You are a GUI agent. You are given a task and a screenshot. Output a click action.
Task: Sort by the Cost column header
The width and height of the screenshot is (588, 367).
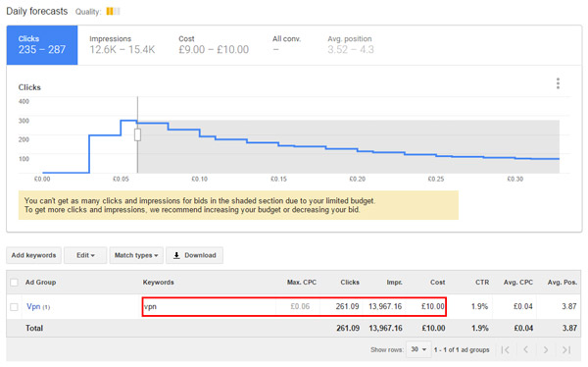(438, 282)
